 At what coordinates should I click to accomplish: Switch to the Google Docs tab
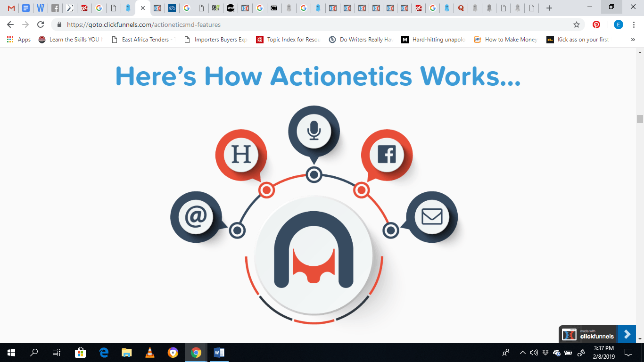[26, 8]
